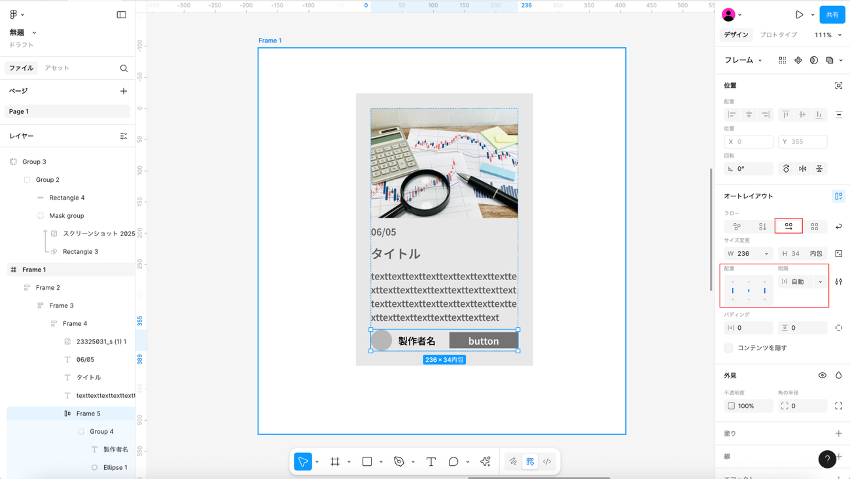The height and width of the screenshot is (480, 850).
Task: Add a new page with the plus icon
Action: (124, 91)
